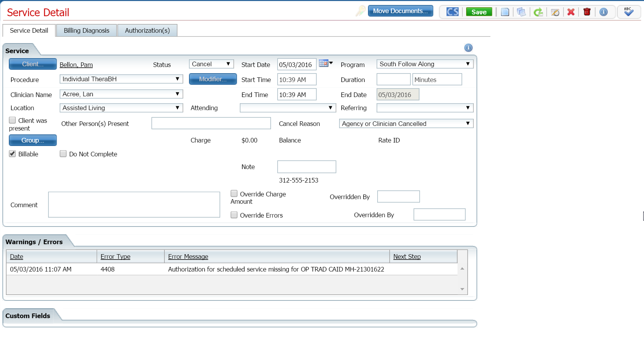Image resolution: width=644 pixels, height=342 pixels.
Task: Run the ABC spell check icon
Action: click(x=628, y=12)
